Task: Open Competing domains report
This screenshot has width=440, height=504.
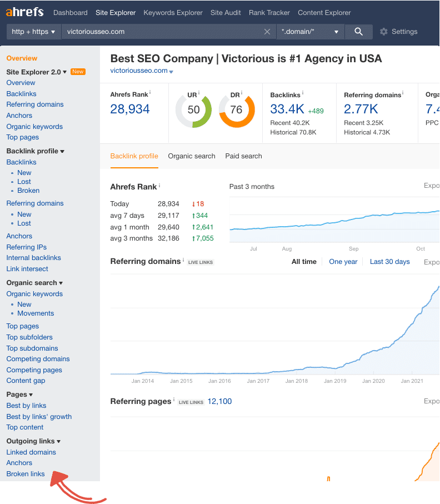Action: click(38, 359)
